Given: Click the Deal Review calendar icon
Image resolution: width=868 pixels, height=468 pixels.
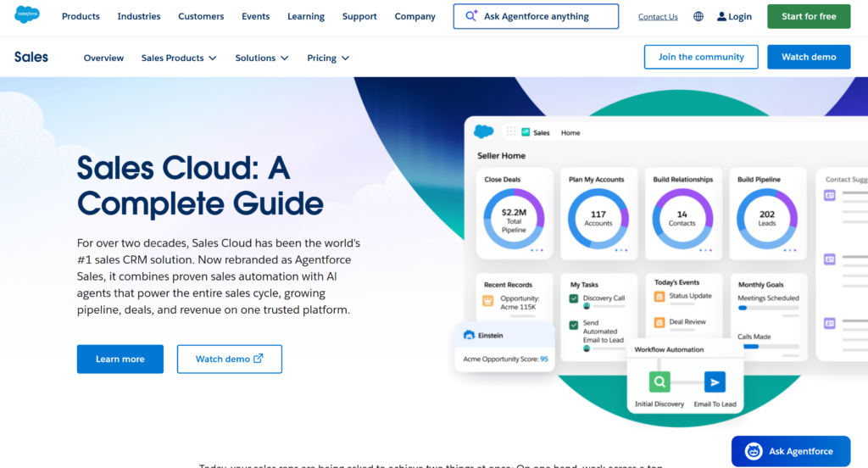Looking at the screenshot, I should tap(659, 322).
